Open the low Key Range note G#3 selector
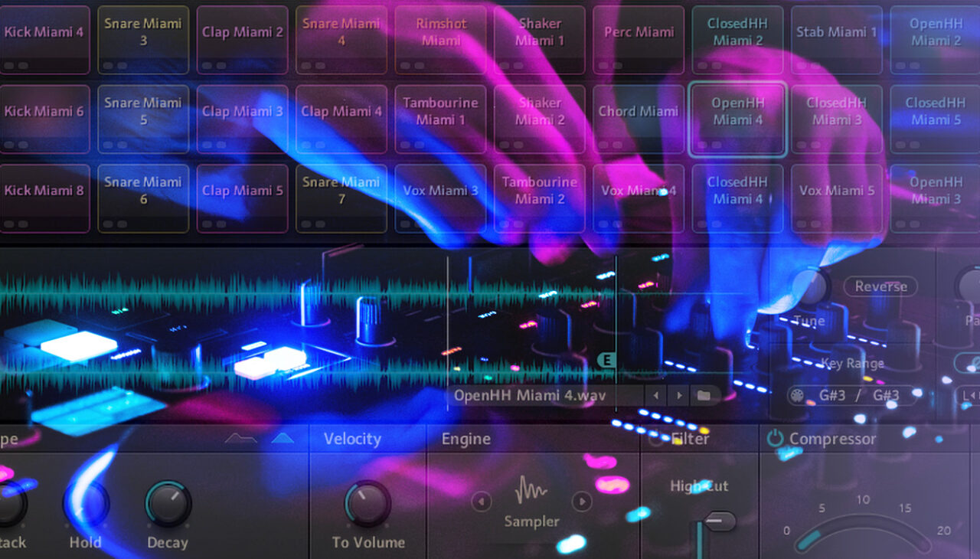Screen dimensions: 980x559 pos(835,395)
